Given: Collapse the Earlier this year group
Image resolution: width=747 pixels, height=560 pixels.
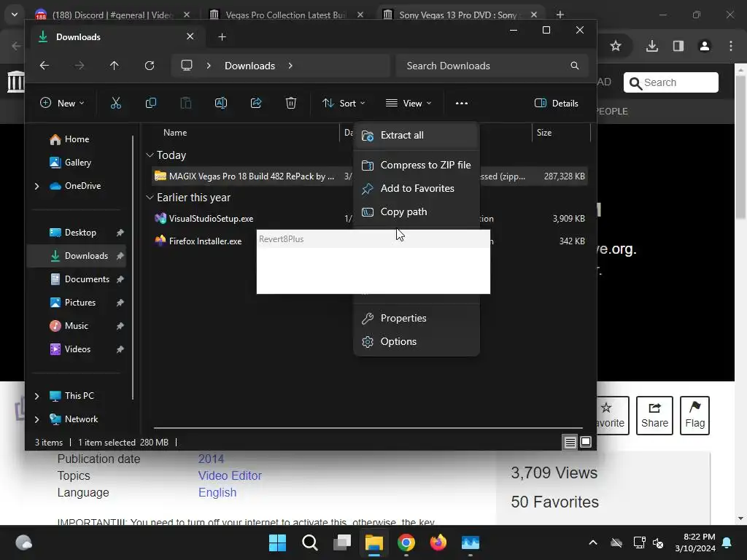Looking at the screenshot, I should point(150,197).
